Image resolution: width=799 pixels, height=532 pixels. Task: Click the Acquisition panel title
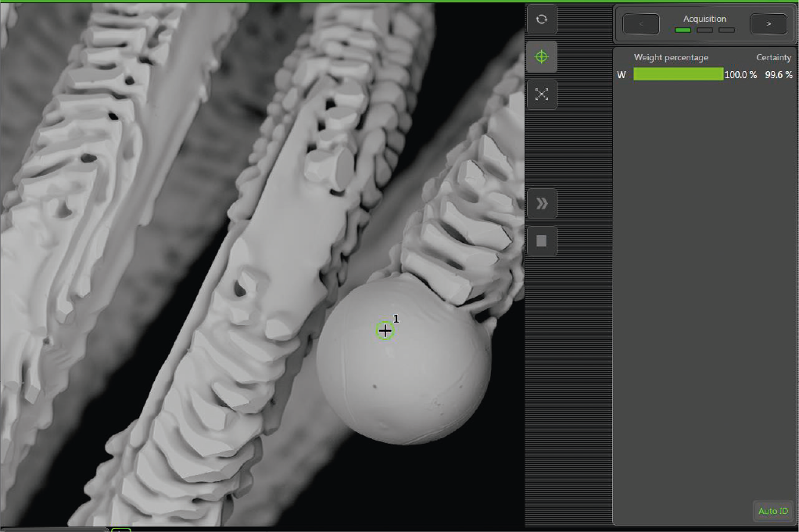pos(704,19)
